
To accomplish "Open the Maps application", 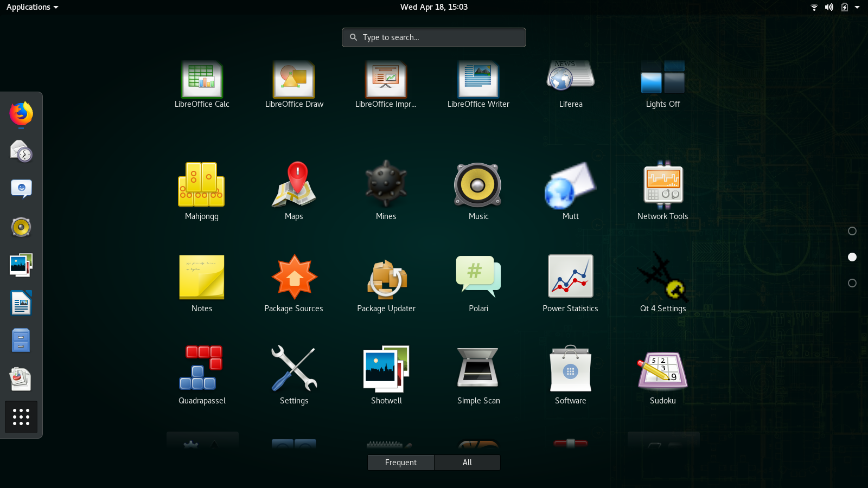I will (x=293, y=184).
